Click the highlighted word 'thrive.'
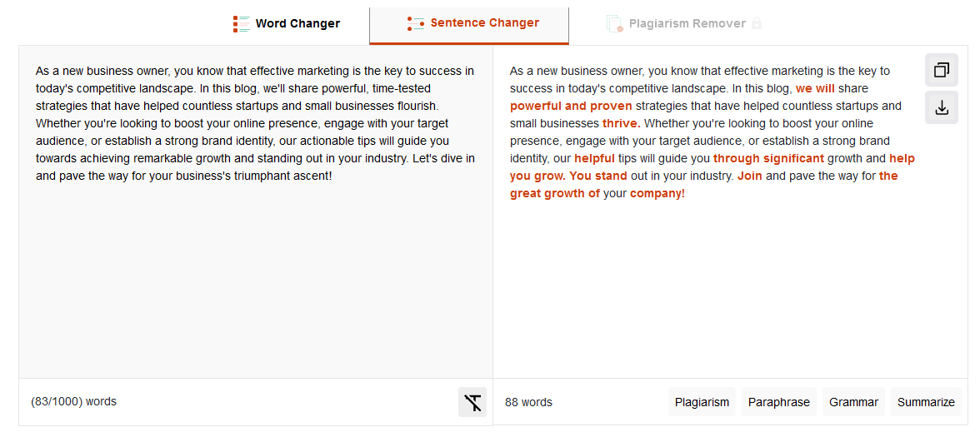The image size is (980, 437). pos(622,123)
